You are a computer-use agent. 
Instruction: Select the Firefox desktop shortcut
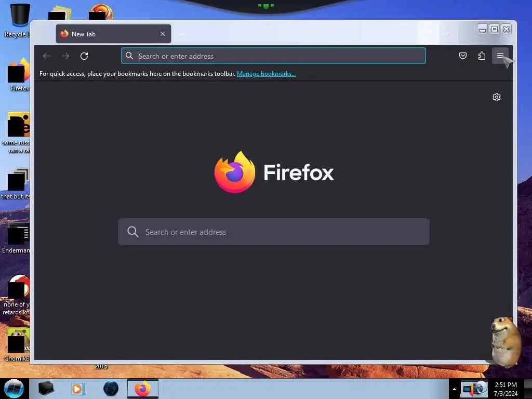[x=19, y=75]
